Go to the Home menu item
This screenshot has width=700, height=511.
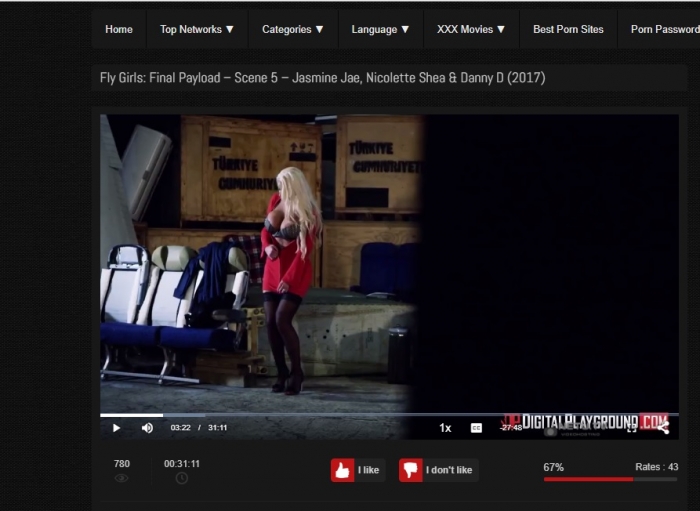119,29
